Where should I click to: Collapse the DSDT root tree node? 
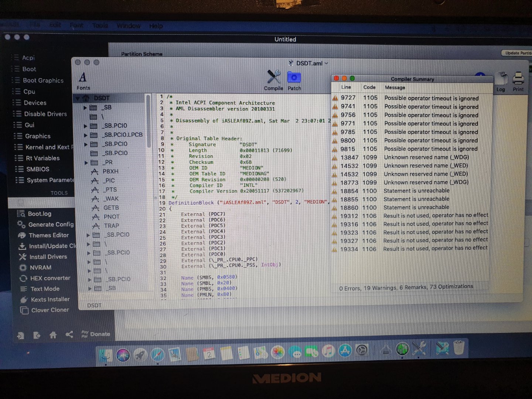[x=78, y=98]
